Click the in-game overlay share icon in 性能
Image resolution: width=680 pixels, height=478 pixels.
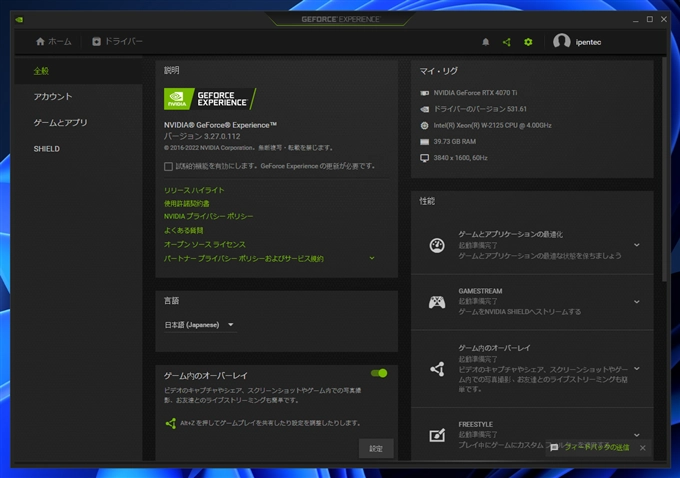tap(437, 369)
